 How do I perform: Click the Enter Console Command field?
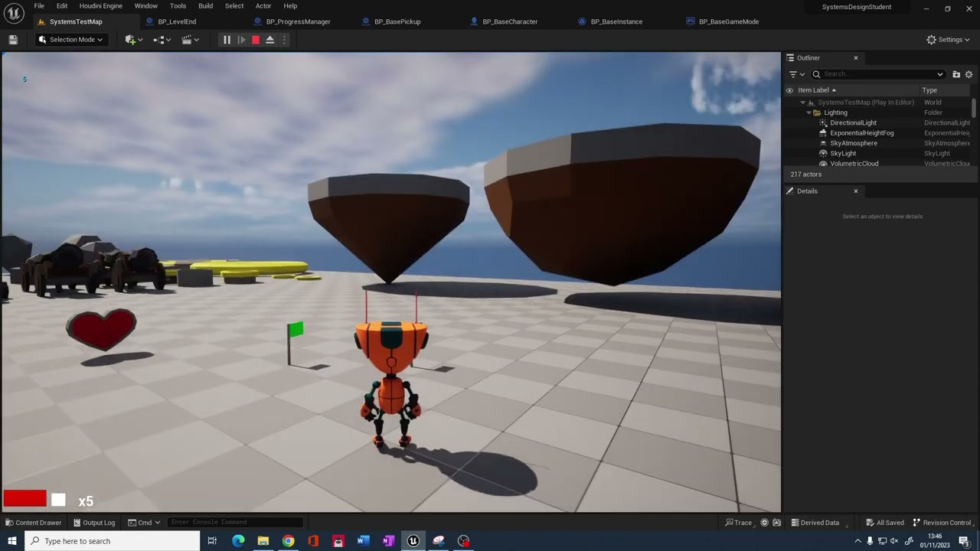(x=235, y=523)
